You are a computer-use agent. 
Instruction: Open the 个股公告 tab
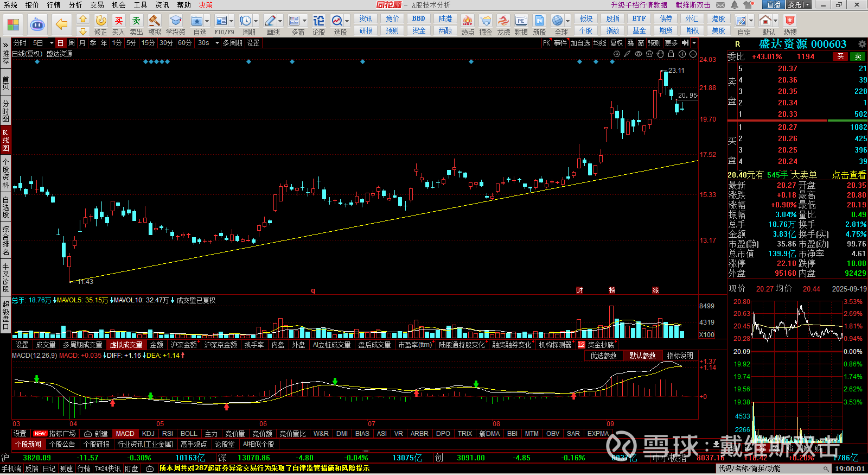62,444
